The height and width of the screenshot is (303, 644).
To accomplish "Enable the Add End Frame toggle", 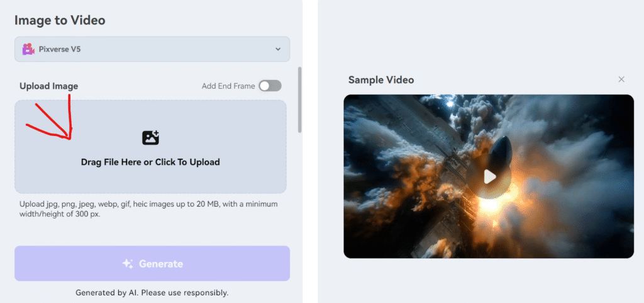I will tap(270, 86).
